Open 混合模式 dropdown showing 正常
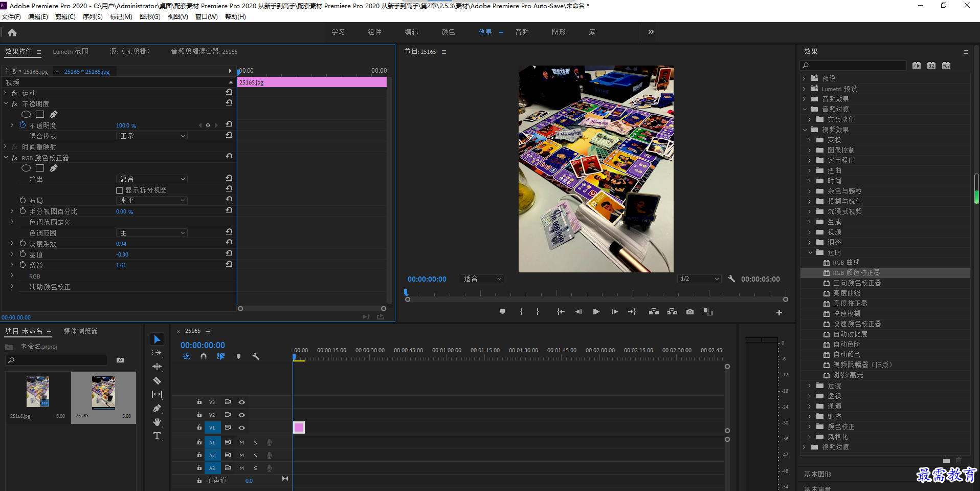 tap(152, 136)
